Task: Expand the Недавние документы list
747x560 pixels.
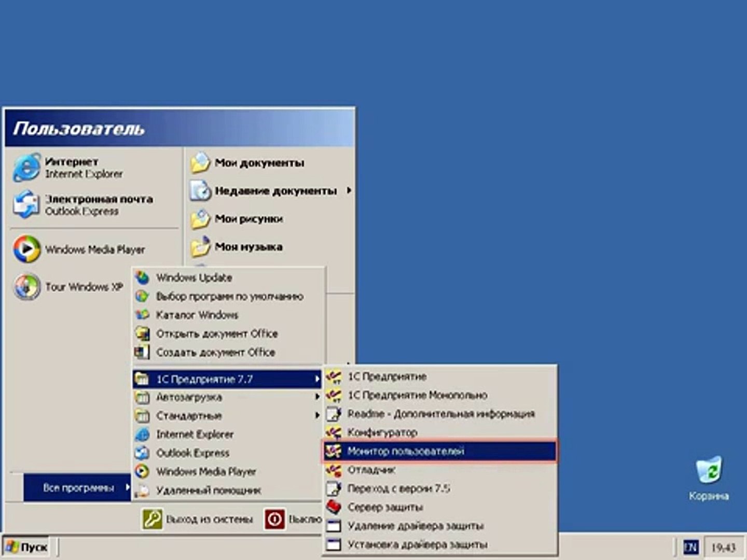Action: coord(270,191)
